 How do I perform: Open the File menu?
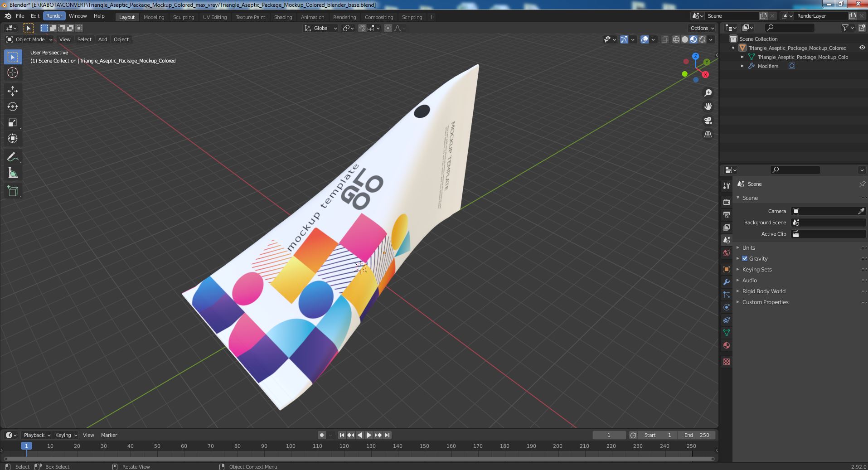click(x=20, y=16)
